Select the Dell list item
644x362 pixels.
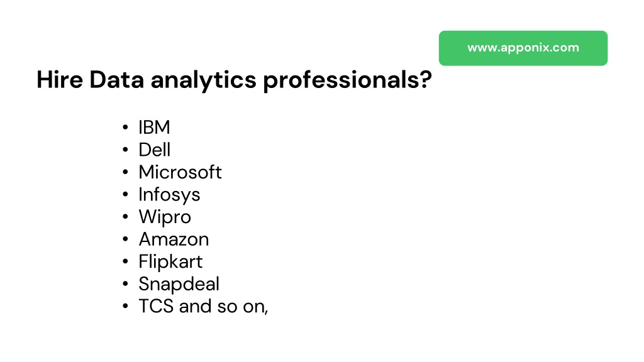click(155, 150)
